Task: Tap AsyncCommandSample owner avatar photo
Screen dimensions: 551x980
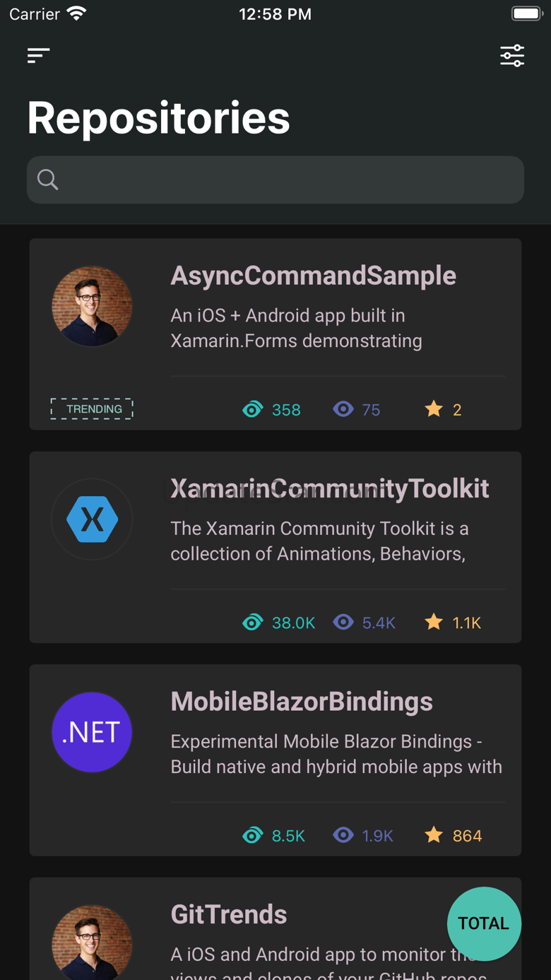Action: click(92, 306)
